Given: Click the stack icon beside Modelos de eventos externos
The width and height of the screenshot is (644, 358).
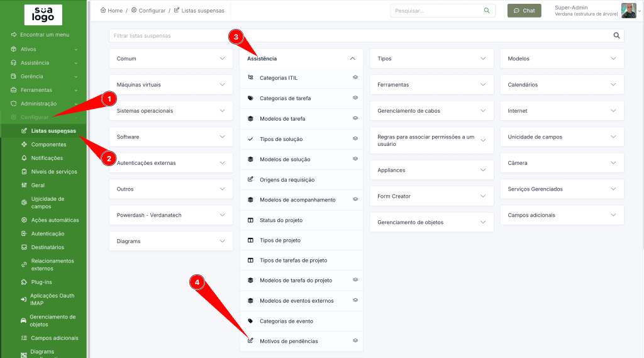Looking at the screenshot, I should point(250,301).
